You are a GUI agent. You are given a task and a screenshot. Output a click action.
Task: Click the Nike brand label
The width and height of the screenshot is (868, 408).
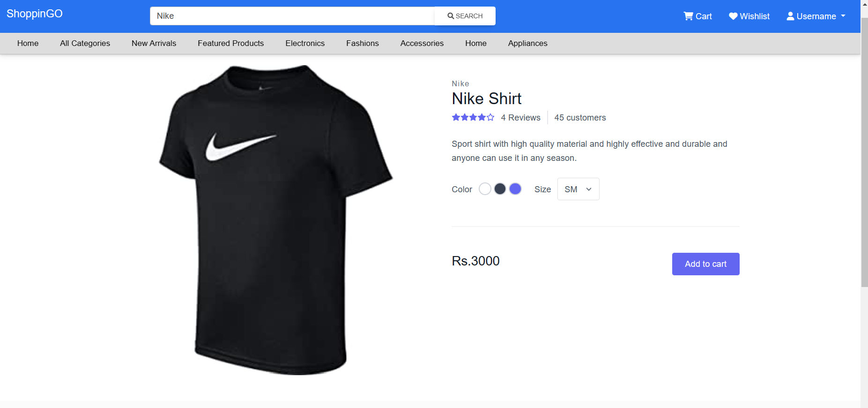(460, 83)
